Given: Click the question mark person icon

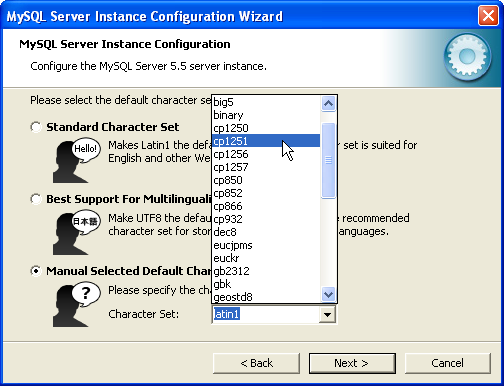Looking at the screenshot, I should tap(76, 304).
